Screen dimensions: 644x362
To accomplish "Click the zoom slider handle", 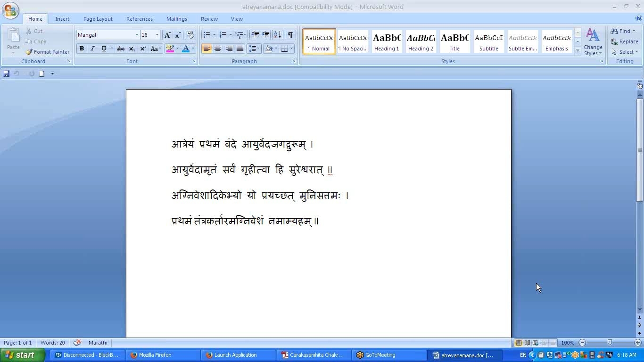I will 610,343.
